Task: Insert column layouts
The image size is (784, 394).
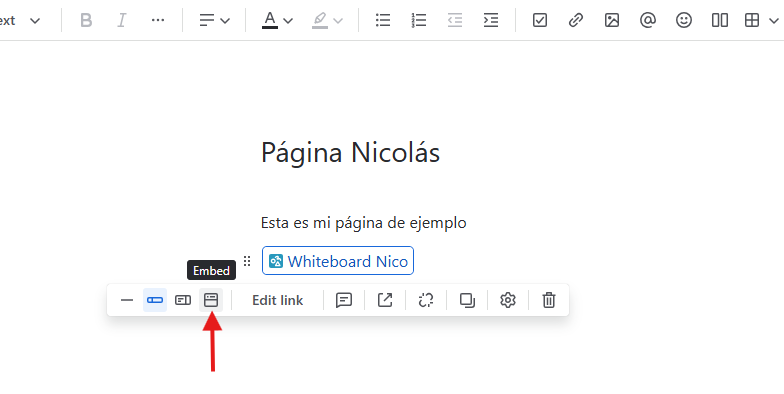Action: [720, 20]
